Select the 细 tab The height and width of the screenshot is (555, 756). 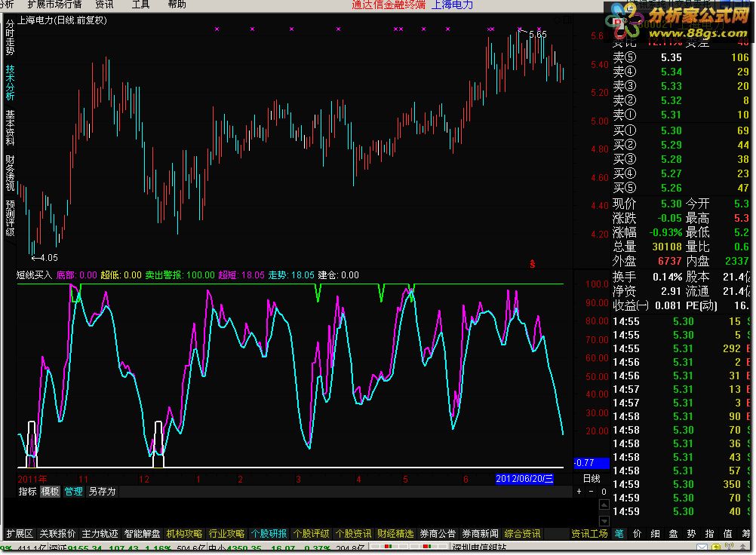coord(655,534)
